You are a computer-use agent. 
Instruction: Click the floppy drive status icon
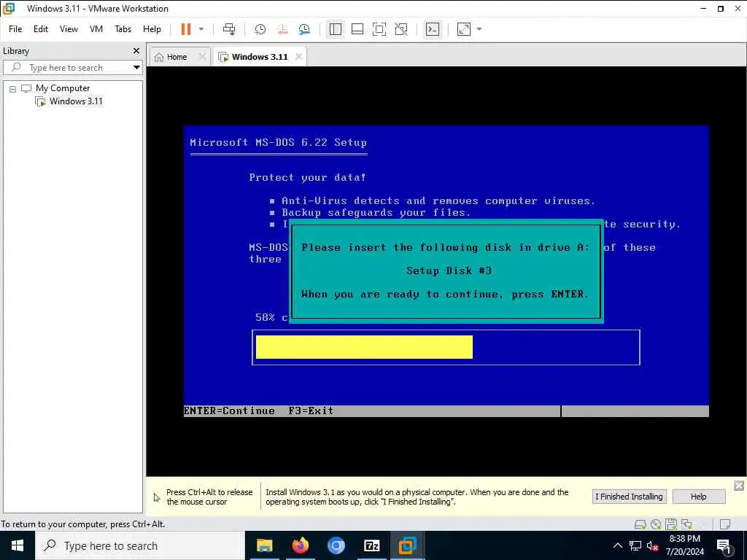point(671,524)
